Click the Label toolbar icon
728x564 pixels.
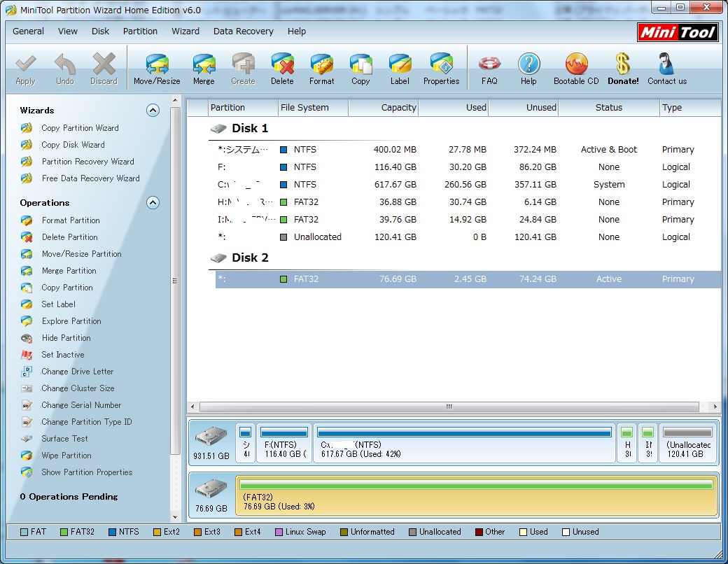pos(400,70)
